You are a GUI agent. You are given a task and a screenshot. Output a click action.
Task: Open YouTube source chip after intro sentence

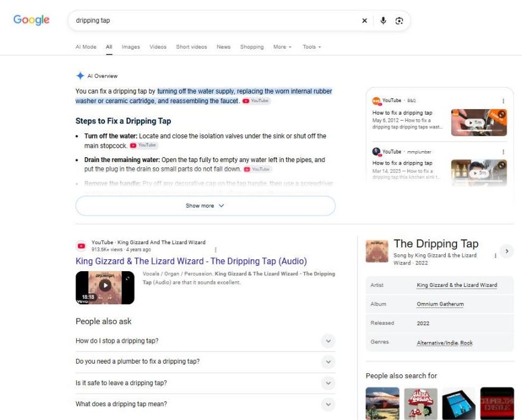tap(256, 101)
